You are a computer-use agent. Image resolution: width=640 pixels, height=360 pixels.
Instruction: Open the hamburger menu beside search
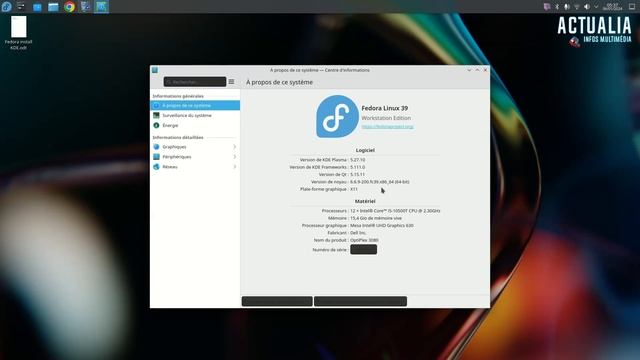(231, 82)
